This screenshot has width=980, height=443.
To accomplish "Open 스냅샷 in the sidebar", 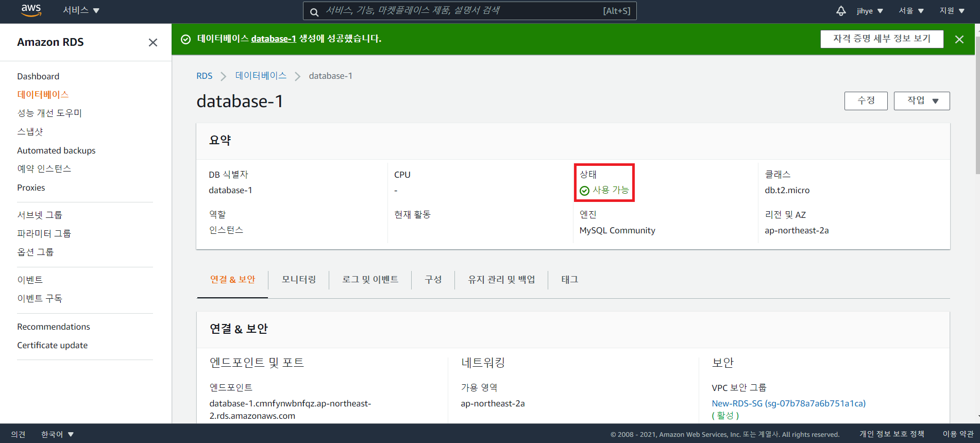I will click(x=30, y=132).
